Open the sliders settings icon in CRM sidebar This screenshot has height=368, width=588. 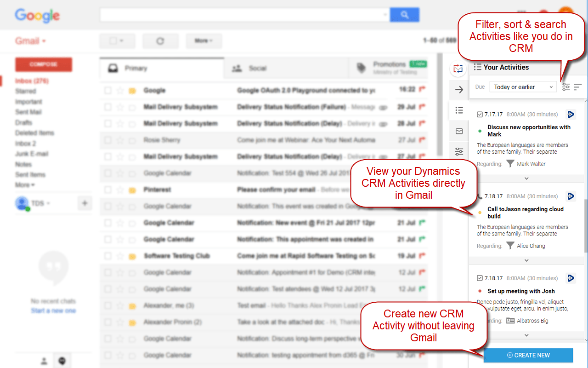(x=458, y=151)
